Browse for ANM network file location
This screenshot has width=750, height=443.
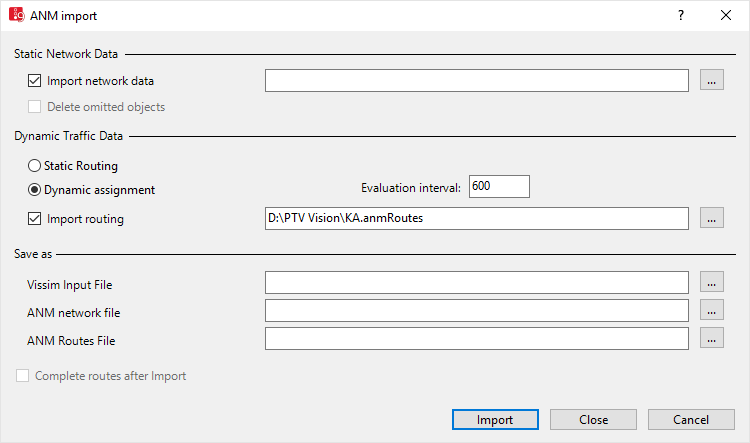point(711,311)
